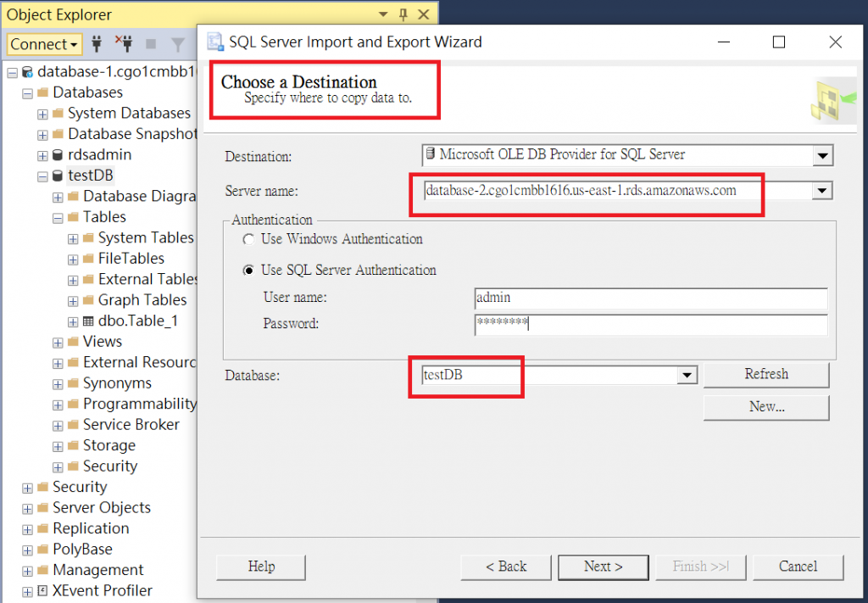
Task: Expand dbo.Table_1 node
Action: tap(73, 322)
